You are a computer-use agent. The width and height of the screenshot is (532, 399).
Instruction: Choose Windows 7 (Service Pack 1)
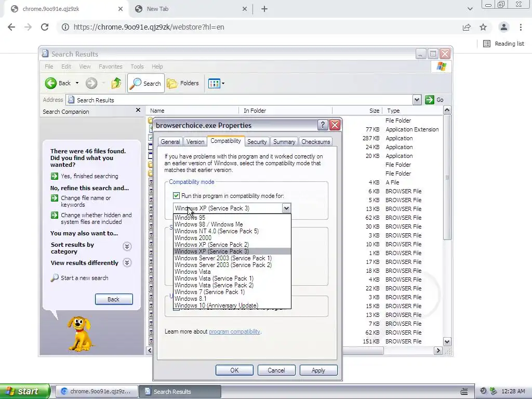point(232,292)
